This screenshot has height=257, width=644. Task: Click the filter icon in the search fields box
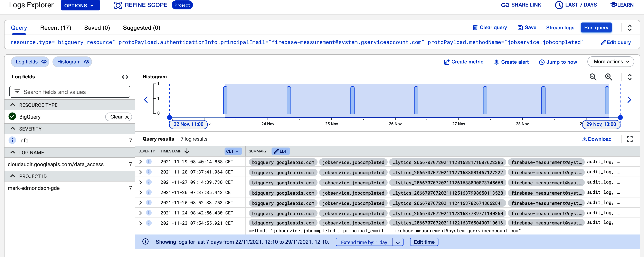(x=17, y=92)
